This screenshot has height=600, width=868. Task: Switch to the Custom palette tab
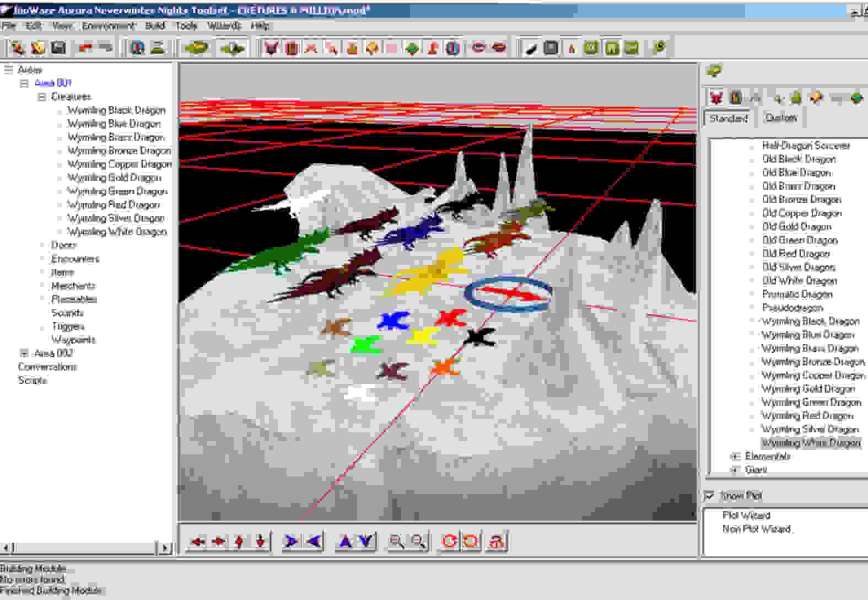[781, 117]
